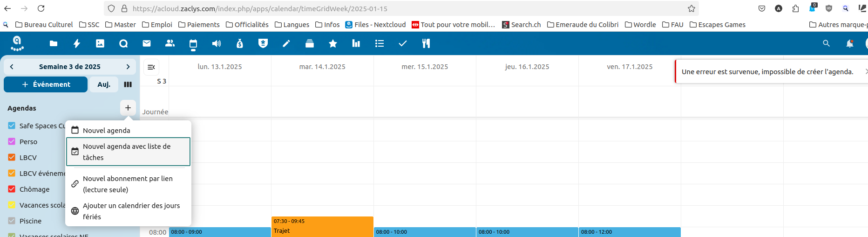Go to previous week chevron

click(12, 67)
